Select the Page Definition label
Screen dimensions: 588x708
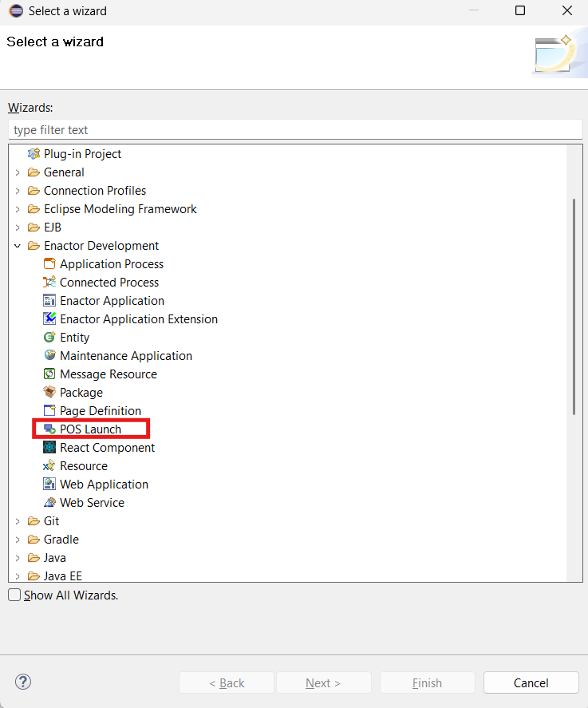[101, 411]
